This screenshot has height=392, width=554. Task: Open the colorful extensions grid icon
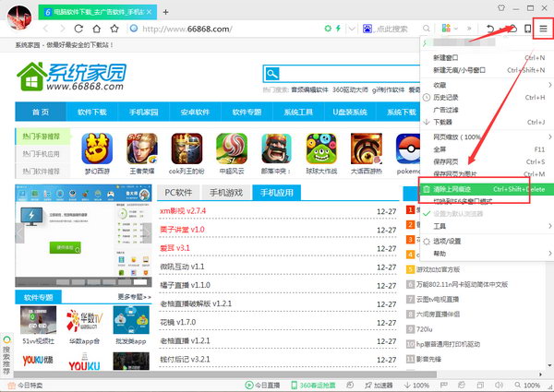pyautogui.click(x=446, y=28)
